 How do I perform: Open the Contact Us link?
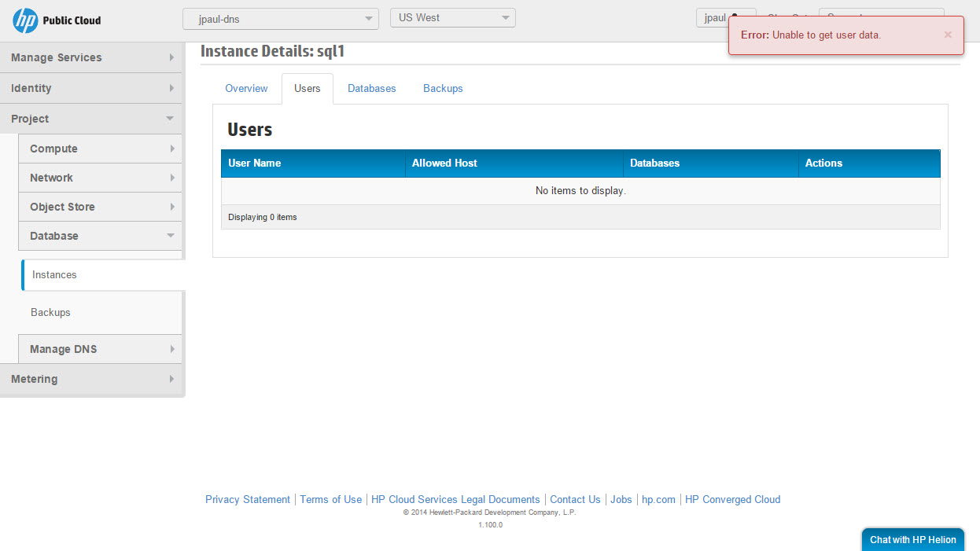[575, 499]
